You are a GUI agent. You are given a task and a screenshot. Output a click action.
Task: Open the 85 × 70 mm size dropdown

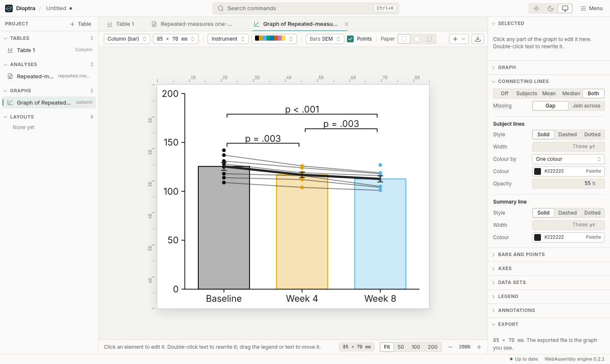click(176, 39)
